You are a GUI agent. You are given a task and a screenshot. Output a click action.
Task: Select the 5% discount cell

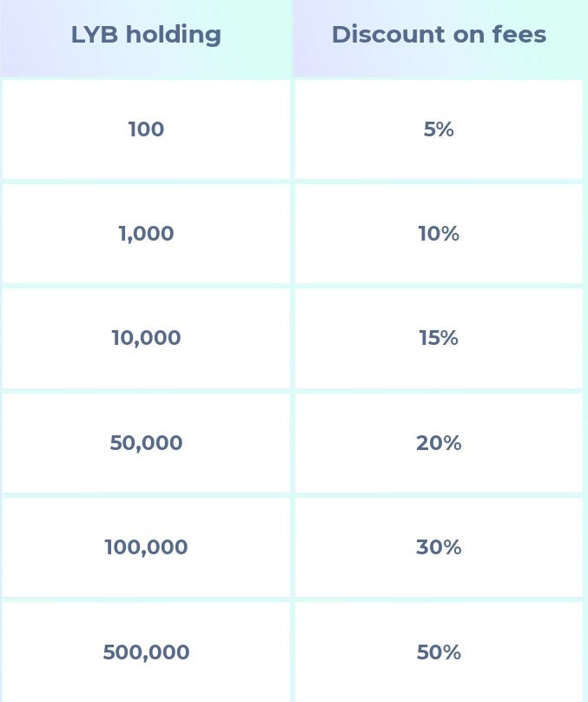tap(439, 129)
